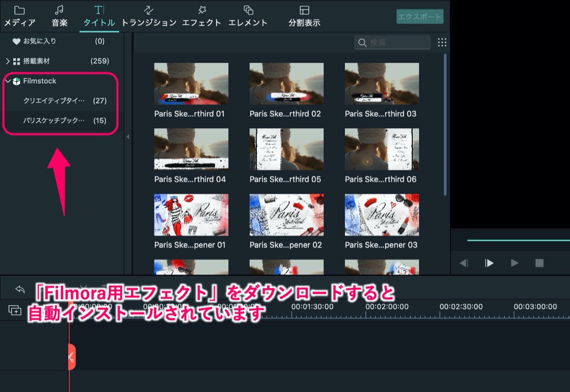This screenshot has height=392, width=570.
Task: Click the greyed-out play button
Action: coord(514,263)
